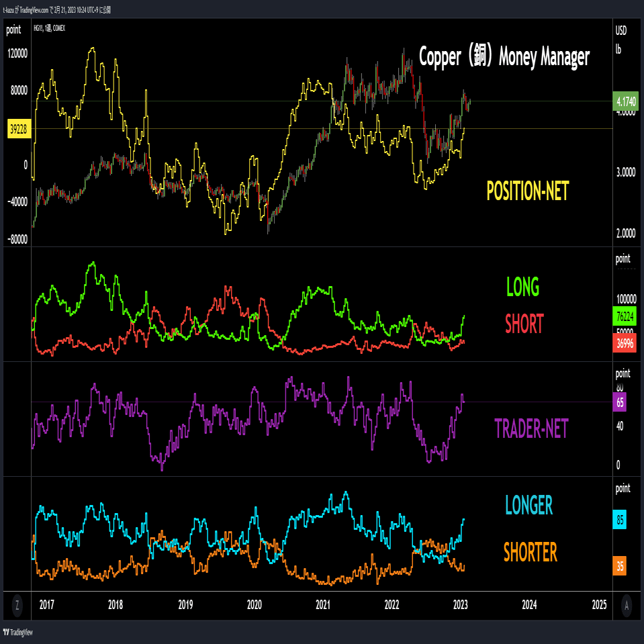Click the green 4.1740 price tag
The image size is (644, 644).
(625, 101)
